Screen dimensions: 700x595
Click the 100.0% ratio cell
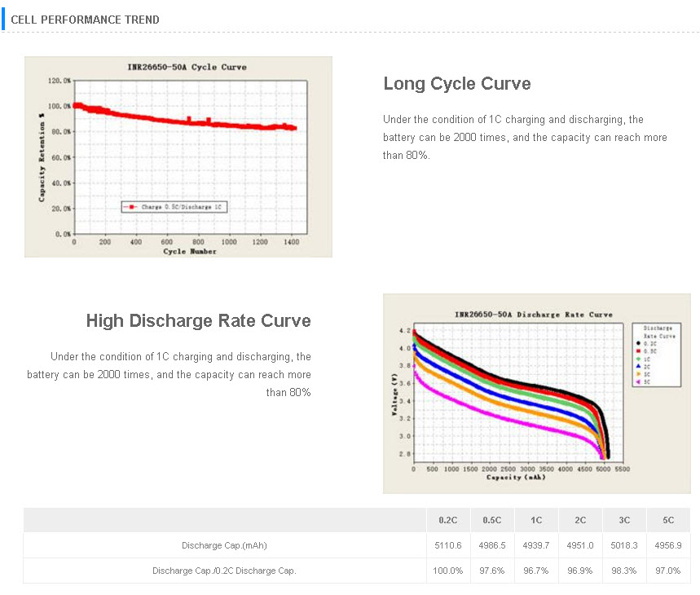tap(447, 571)
